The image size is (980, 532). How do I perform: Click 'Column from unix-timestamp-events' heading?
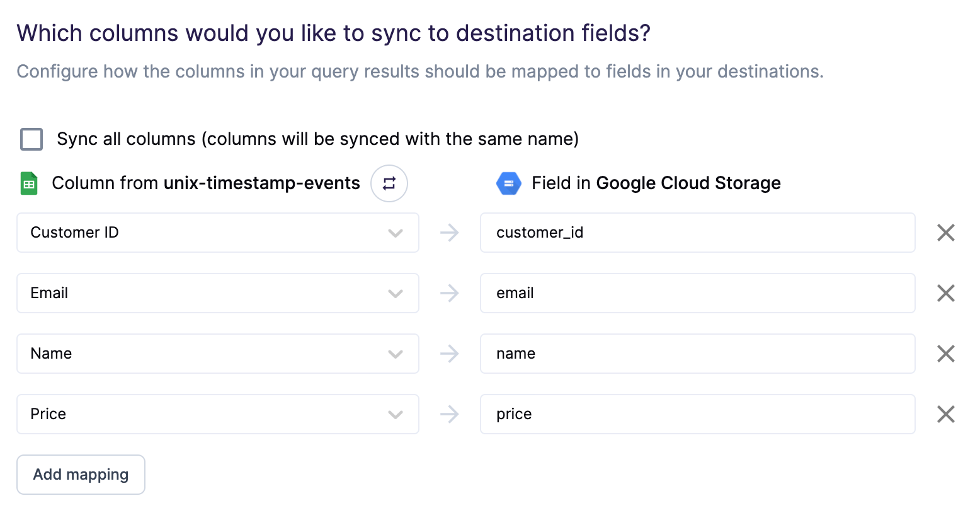click(206, 183)
